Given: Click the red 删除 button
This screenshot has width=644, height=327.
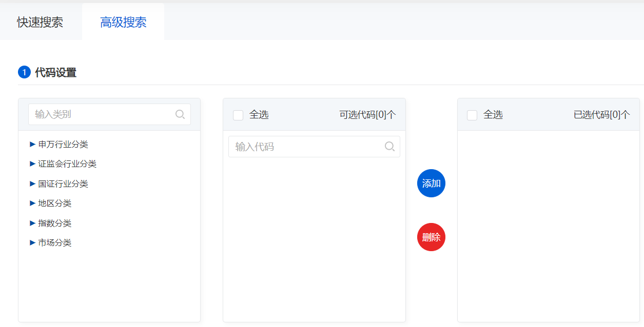Looking at the screenshot, I should [431, 237].
